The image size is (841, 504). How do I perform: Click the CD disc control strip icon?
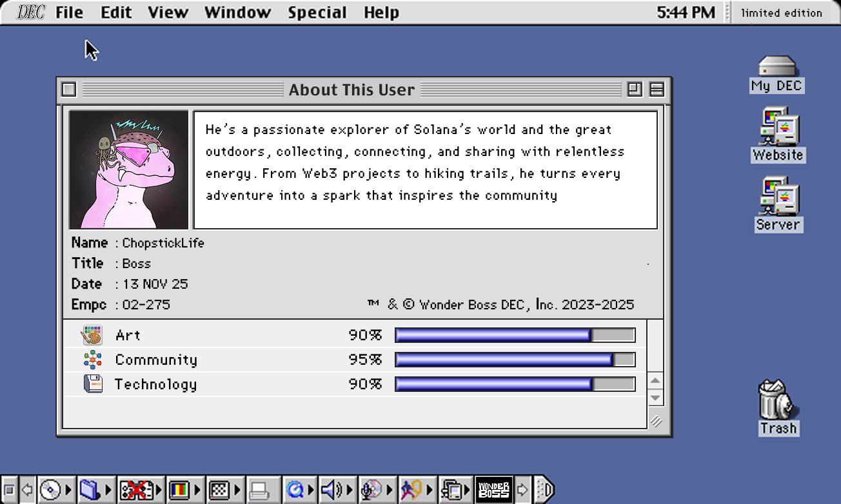coord(50,490)
